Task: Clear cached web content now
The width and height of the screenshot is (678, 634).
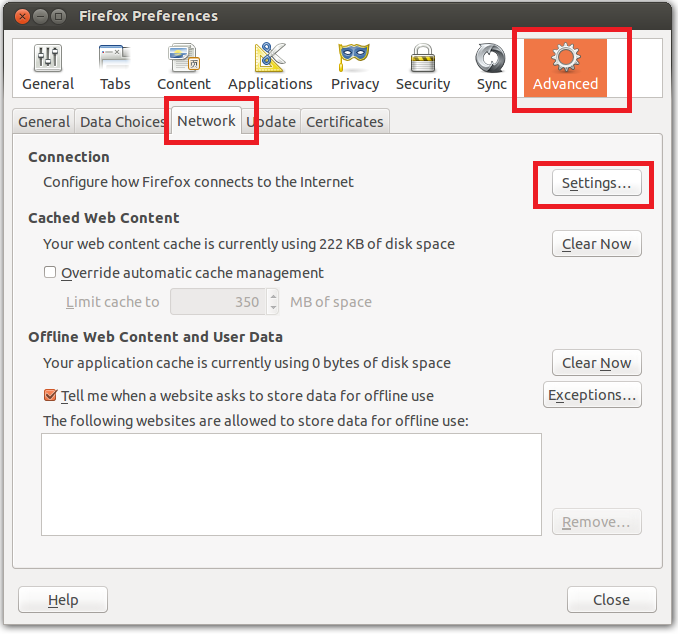Action: click(596, 244)
